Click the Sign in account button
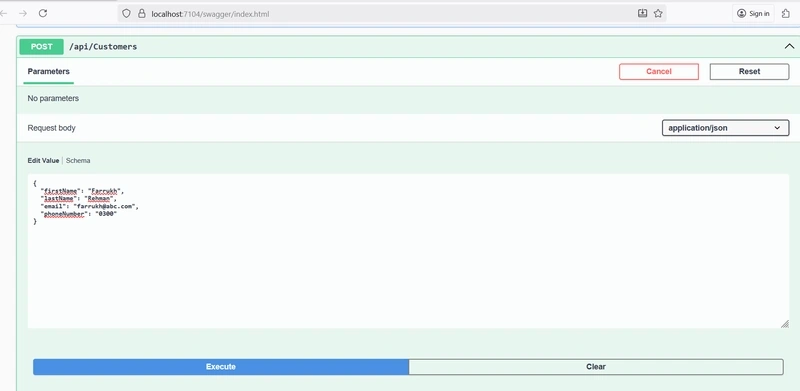The height and width of the screenshot is (391, 800). 754,14
